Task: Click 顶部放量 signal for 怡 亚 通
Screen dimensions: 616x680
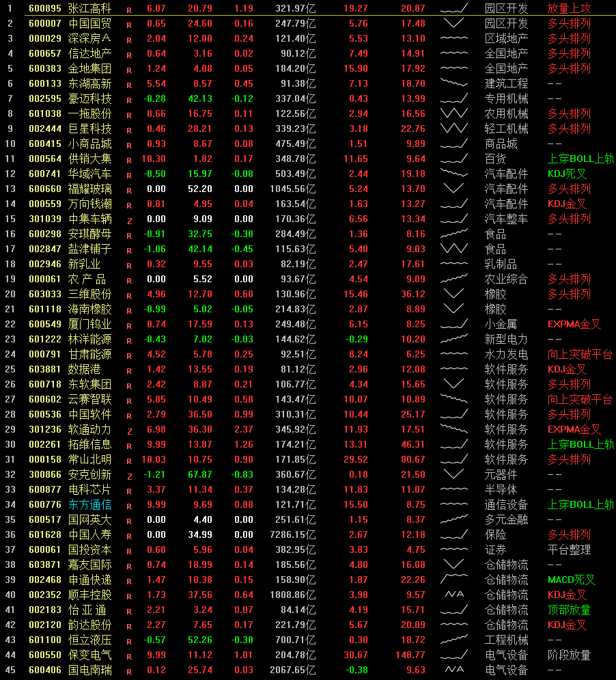Action: tap(569, 610)
